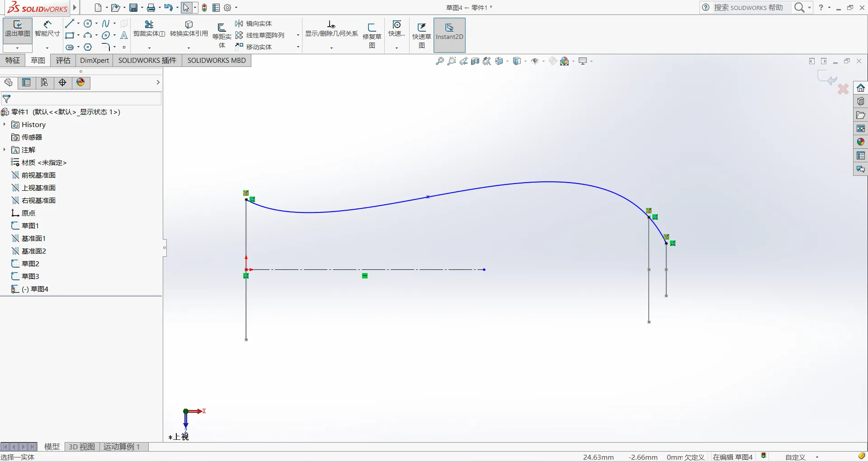Select the Straight Slot tool
The height and width of the screenshot is (462, 868).
coord(69,47)
